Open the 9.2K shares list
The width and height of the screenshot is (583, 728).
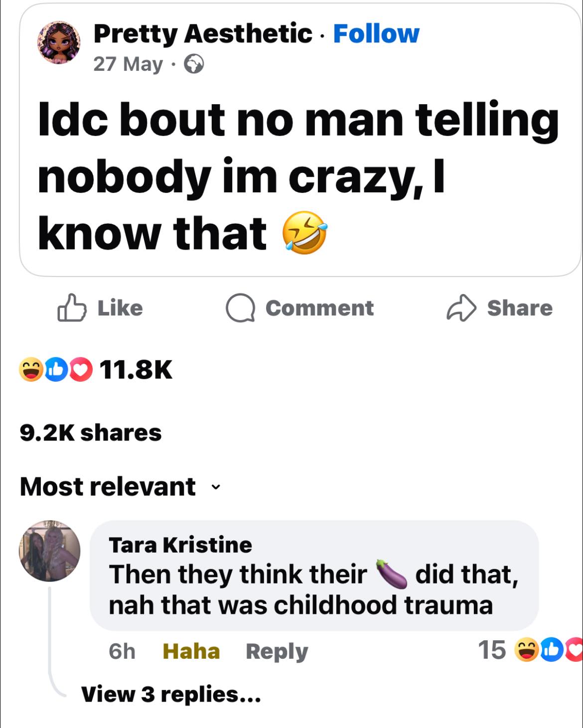click(x=91, y=433)
